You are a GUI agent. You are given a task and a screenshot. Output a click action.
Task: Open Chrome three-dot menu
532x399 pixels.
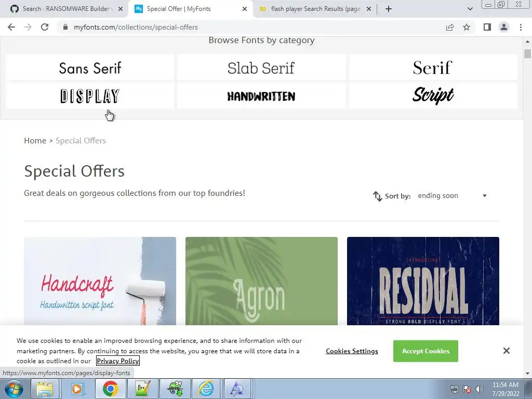point(521,27)
